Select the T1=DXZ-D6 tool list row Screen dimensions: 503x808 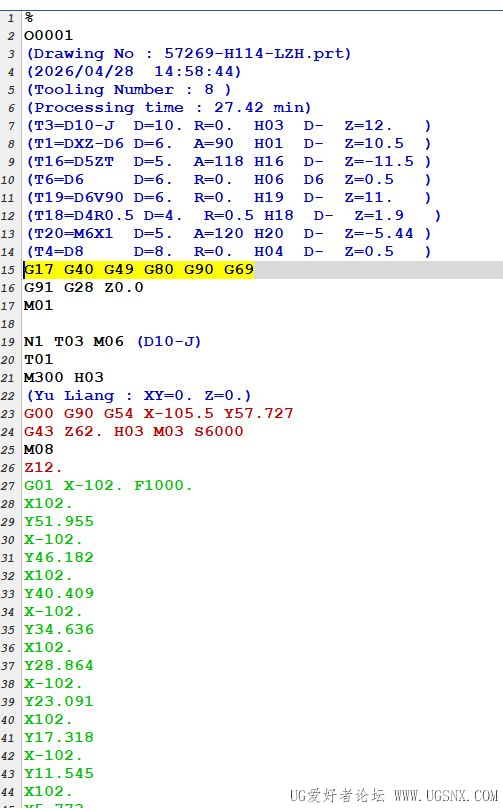pos(228,144)
